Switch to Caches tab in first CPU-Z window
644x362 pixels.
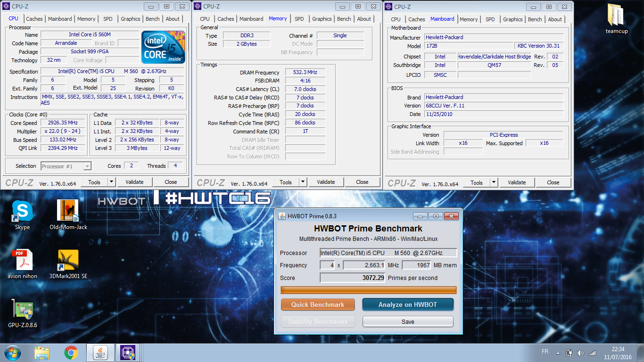(x=34, y=19)
